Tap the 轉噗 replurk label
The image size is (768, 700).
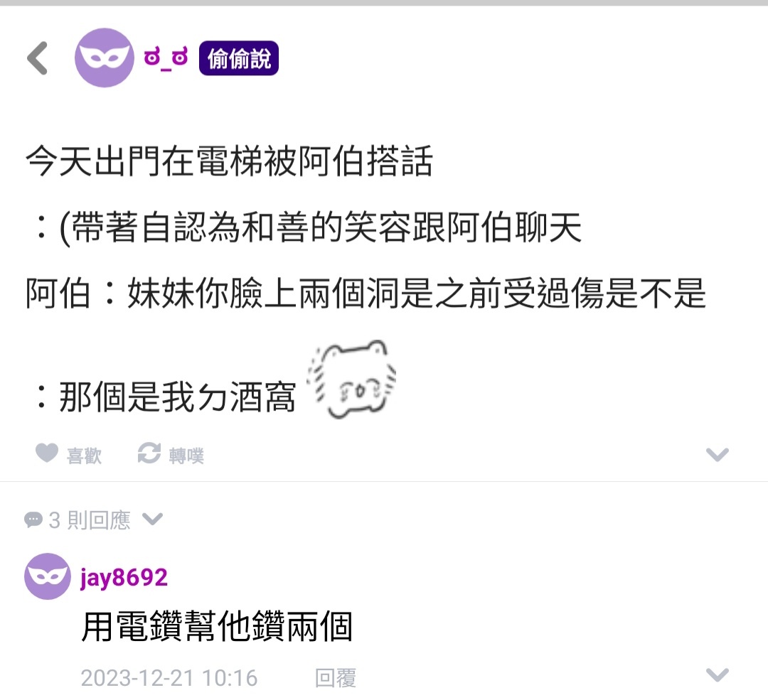(186, 456)
